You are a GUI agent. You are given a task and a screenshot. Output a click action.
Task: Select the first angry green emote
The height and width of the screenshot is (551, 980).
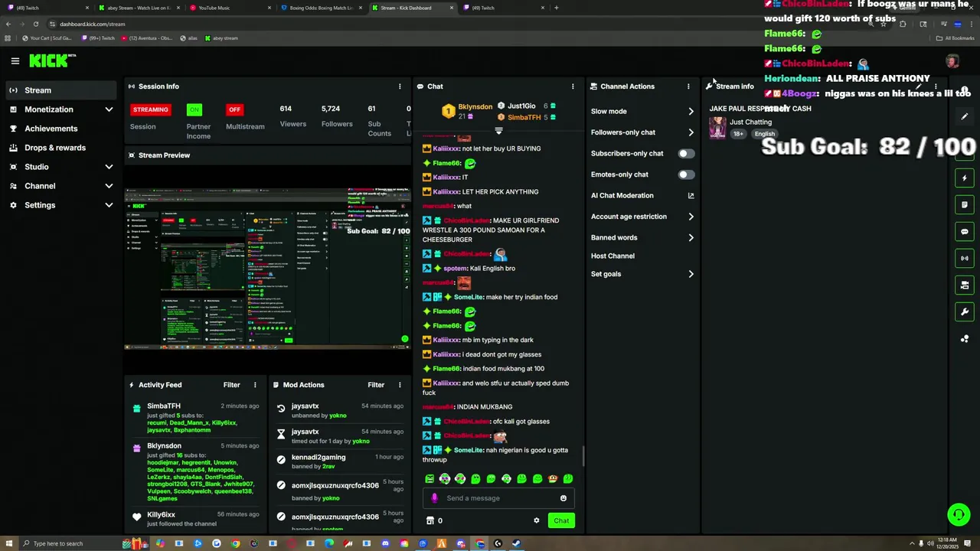coord(430,479)
